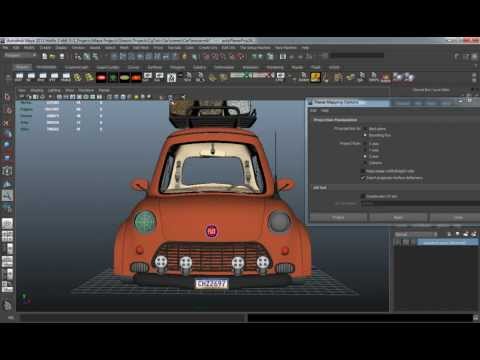Open the File menu
The height and width of the screenshot is (360, 480).
click(x=6, y=48)
